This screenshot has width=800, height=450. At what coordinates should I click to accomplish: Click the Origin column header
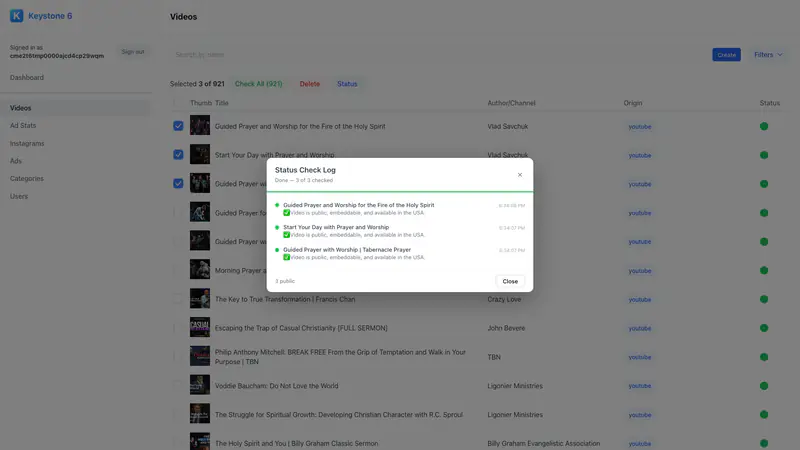coord(633,103)
